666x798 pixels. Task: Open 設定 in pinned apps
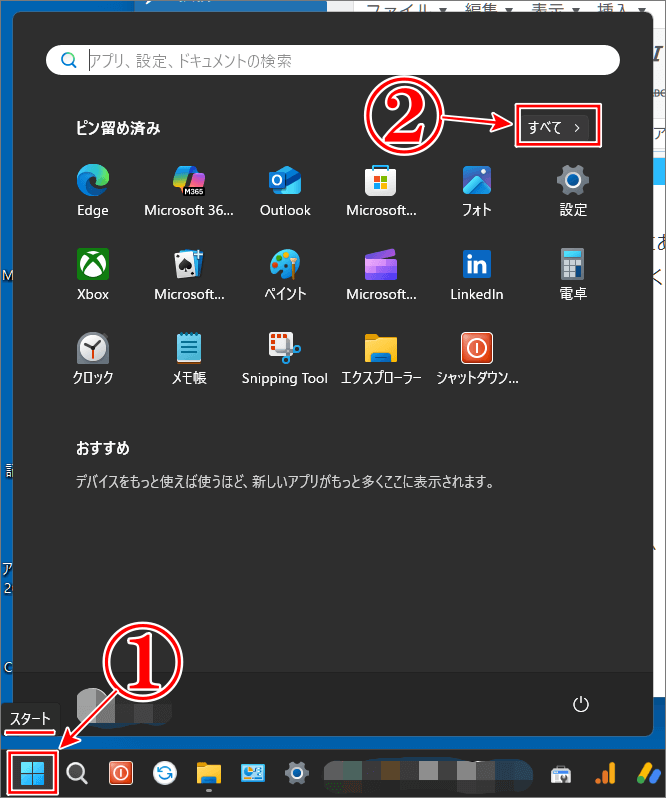[x=573, y=191]
